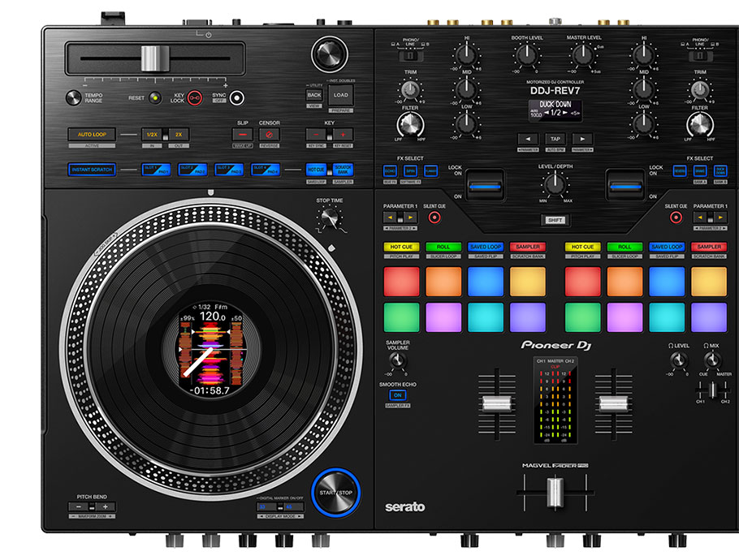739x560 pixels.
Task: Switch left deck pads to Roll mode
Action: [443, 247]
